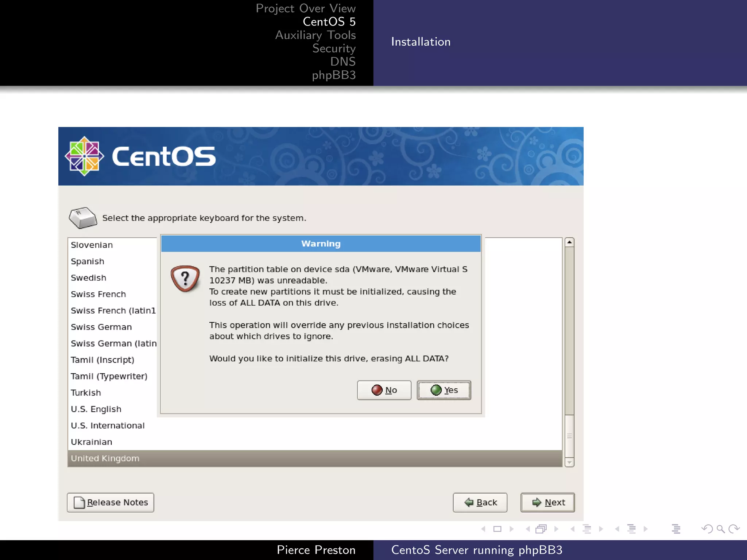
Task: Click the No button in the Warning dialog
Action: 384,390
